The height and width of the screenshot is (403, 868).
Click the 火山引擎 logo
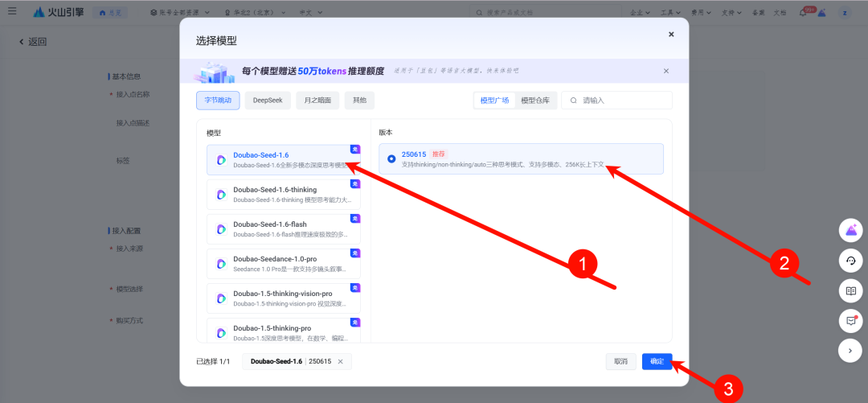click(58, 11)
